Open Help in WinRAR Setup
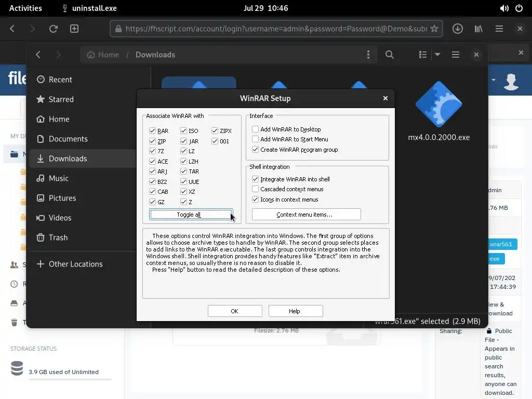Viewport: 532px width, 399px height. [296, 311]
